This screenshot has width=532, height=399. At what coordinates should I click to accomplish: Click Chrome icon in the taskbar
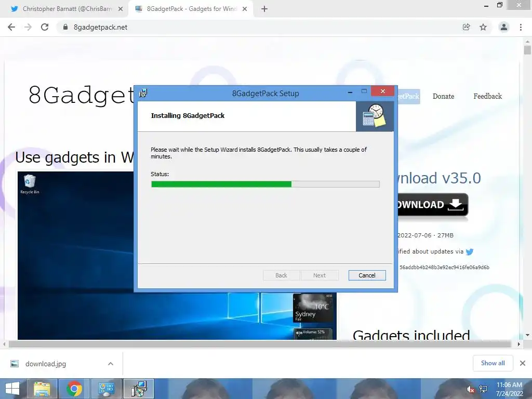[x=74, y=389]
